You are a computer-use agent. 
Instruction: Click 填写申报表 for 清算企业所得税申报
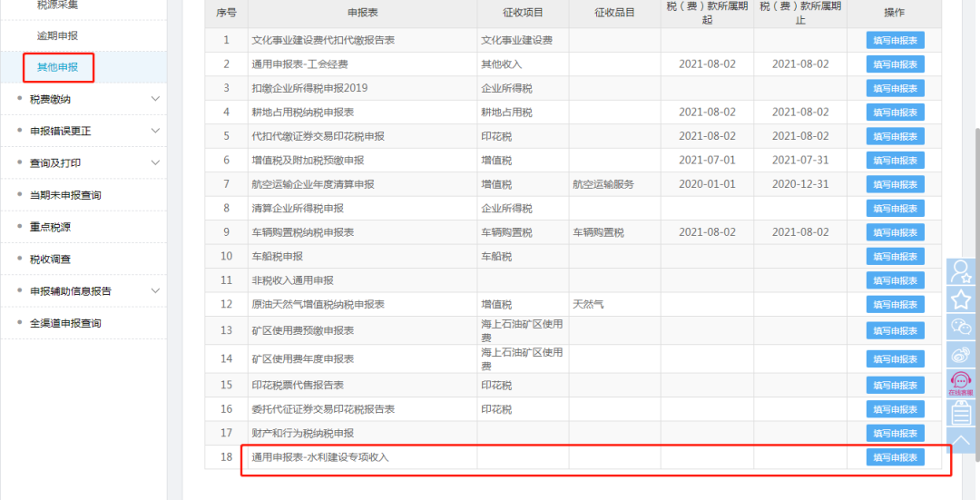[895, 209]
